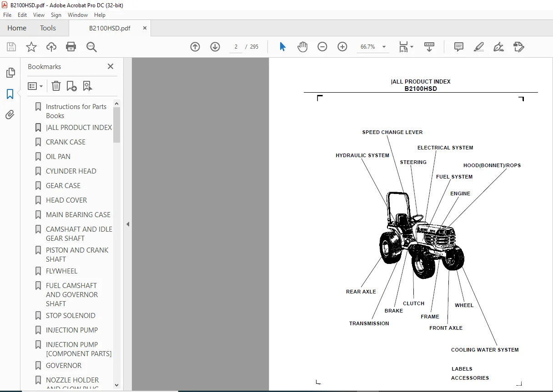
Task: Switch to the Tools tab
Action: click(x=48, y=28)
